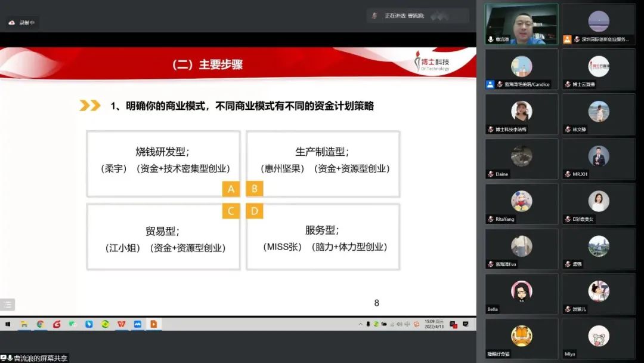Click the 服务型 box on the slide
The height and width of the screenshot is (363, 644).
(323, 236)
